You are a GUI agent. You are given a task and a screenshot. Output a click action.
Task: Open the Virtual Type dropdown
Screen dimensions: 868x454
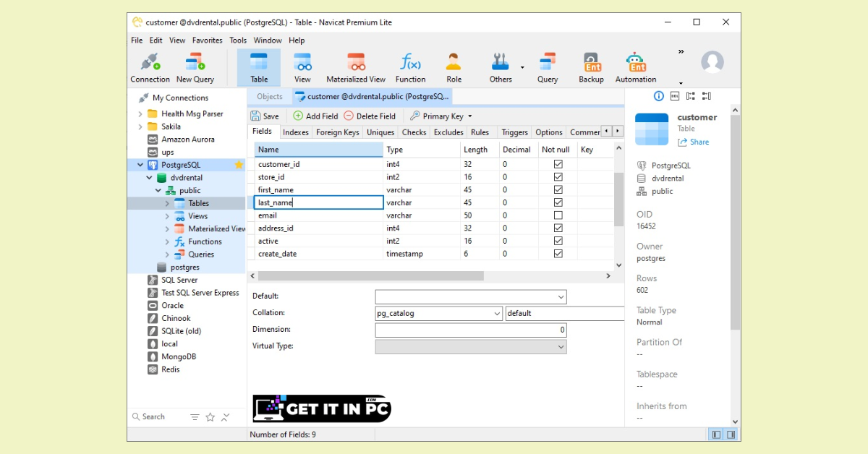tap(561, 347)
